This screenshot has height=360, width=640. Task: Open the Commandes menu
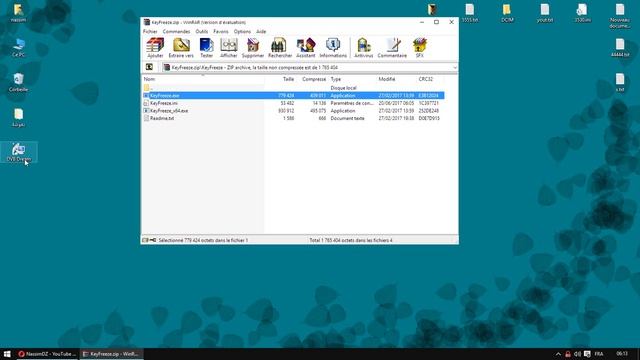point(176,31)
